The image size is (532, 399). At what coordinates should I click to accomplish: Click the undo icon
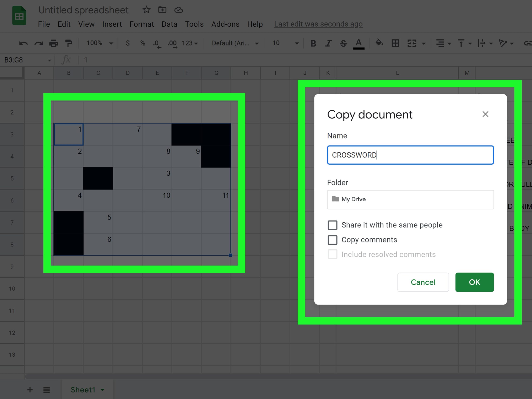tap(23, 43)
